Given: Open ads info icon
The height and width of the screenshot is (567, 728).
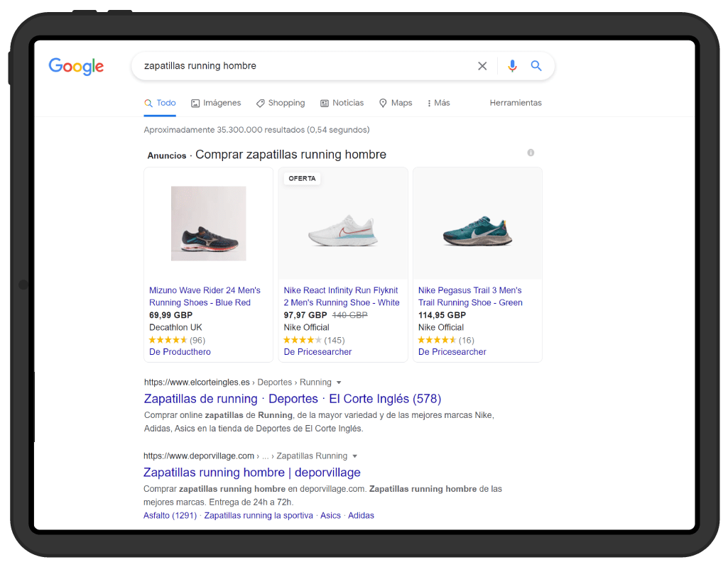Looking at the screenshot, I should [x=531, y=153].
